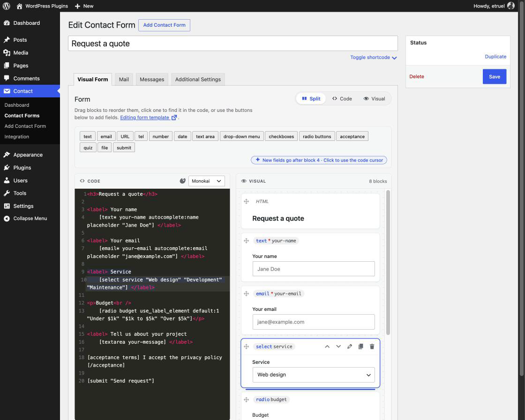Click the code editor theme palette icon

coord(182,181)
